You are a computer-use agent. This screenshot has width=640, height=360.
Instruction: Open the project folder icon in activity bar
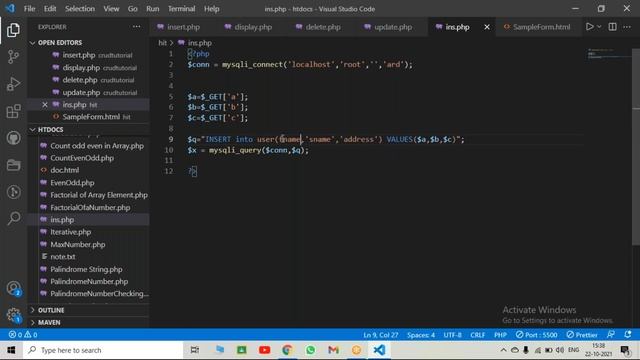click(x=13, y=165)
